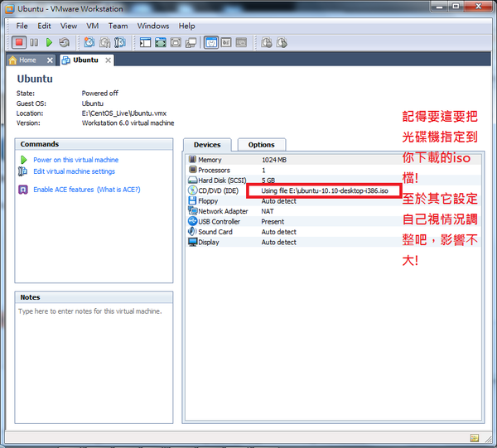Image resolution: width=497 pixels, height=448 pixels.
Task: Click the Reset toolbar icon
Action: click(64, 42)
